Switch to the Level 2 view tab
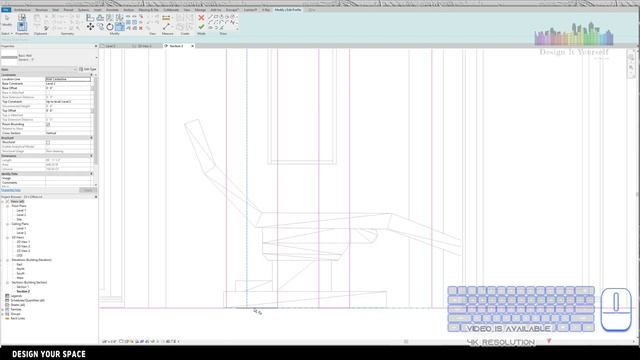640x360 pixels. pyautogui.click(x=111, y=46)
